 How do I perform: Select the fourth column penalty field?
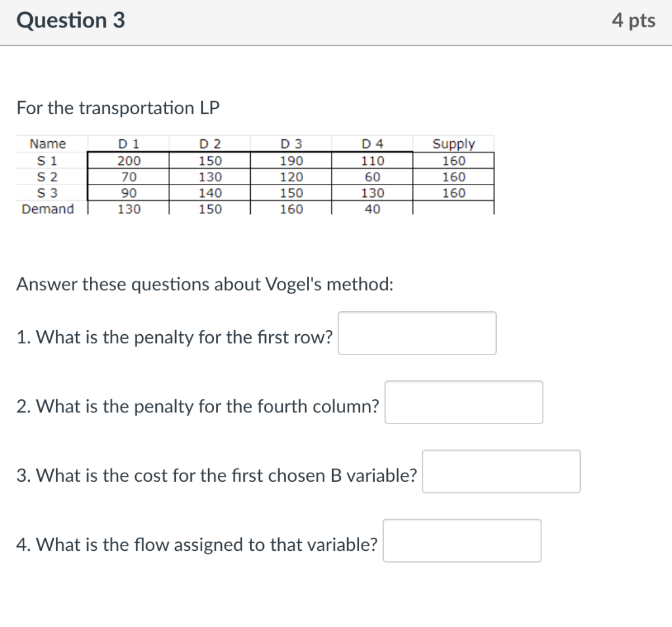(463, 402)
